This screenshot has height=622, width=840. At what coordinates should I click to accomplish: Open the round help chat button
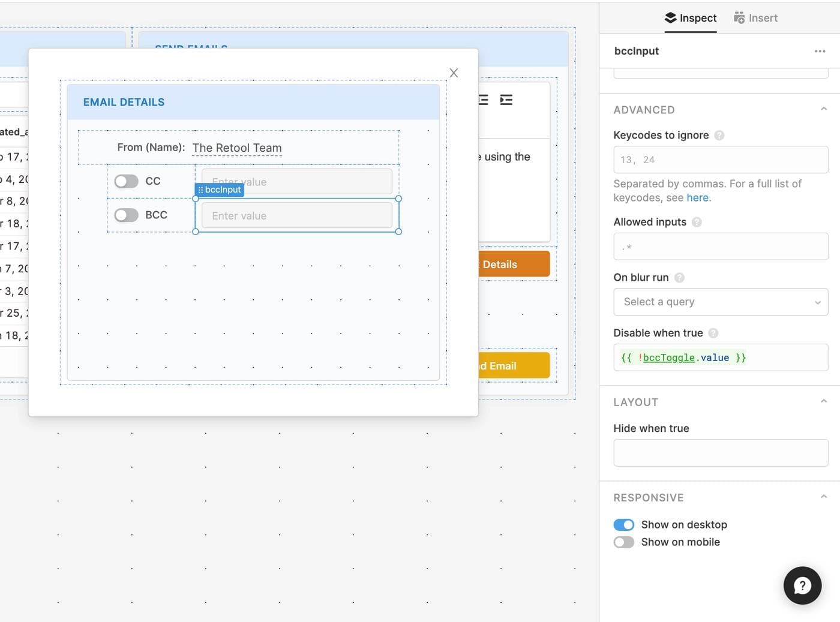point(802,585)
